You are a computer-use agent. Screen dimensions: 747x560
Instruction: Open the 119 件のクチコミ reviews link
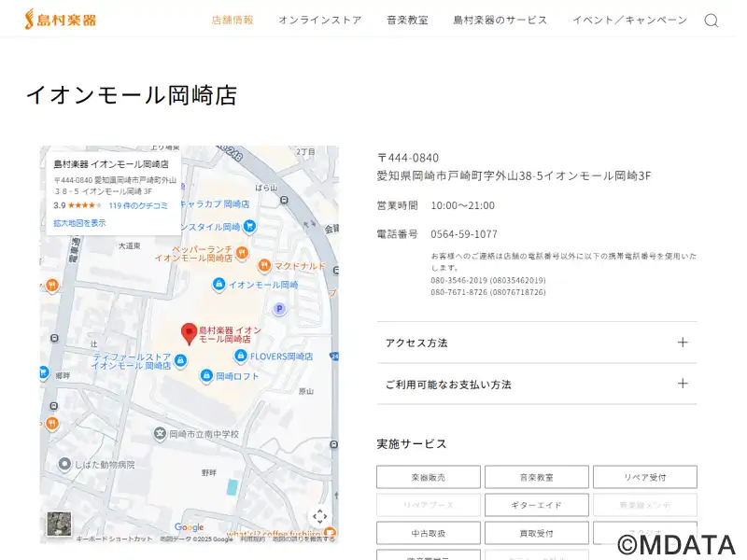pyautogui.click(x=138, y=205)
